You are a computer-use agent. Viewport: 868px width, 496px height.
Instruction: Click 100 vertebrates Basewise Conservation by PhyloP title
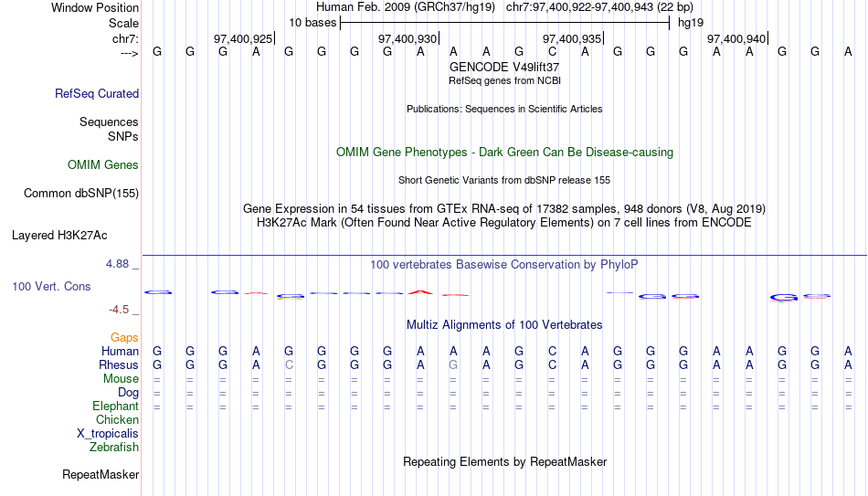coord(504,265)
